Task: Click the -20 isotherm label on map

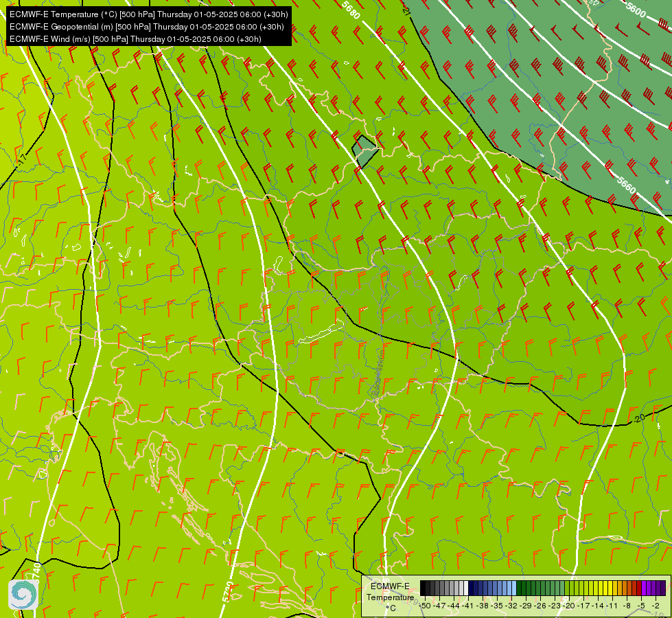Action: 639,417
